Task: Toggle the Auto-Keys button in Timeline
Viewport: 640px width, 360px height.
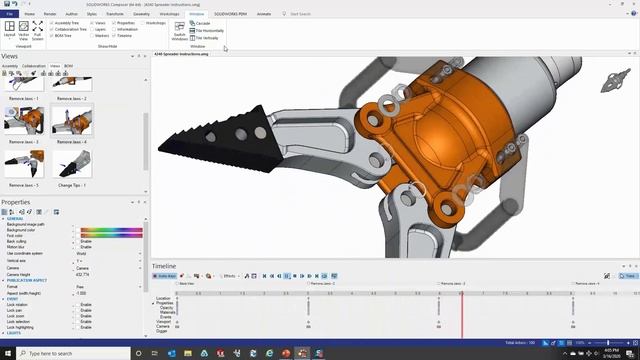Action: (164, 276)
